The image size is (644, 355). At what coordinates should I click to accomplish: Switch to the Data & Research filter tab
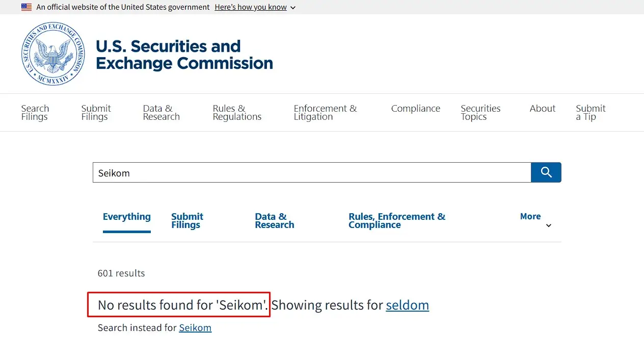point(274,220)
